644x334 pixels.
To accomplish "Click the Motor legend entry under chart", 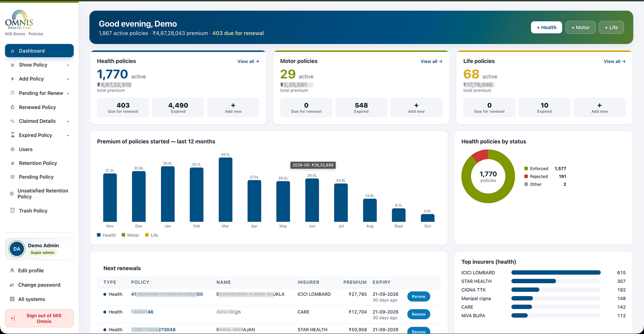I will 130,235.
